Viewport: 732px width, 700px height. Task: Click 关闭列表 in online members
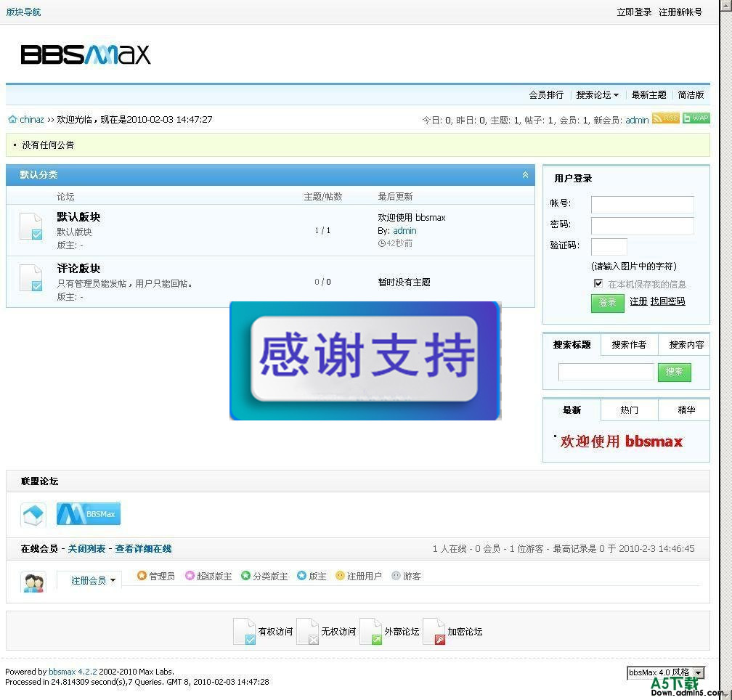coord(87,549)
